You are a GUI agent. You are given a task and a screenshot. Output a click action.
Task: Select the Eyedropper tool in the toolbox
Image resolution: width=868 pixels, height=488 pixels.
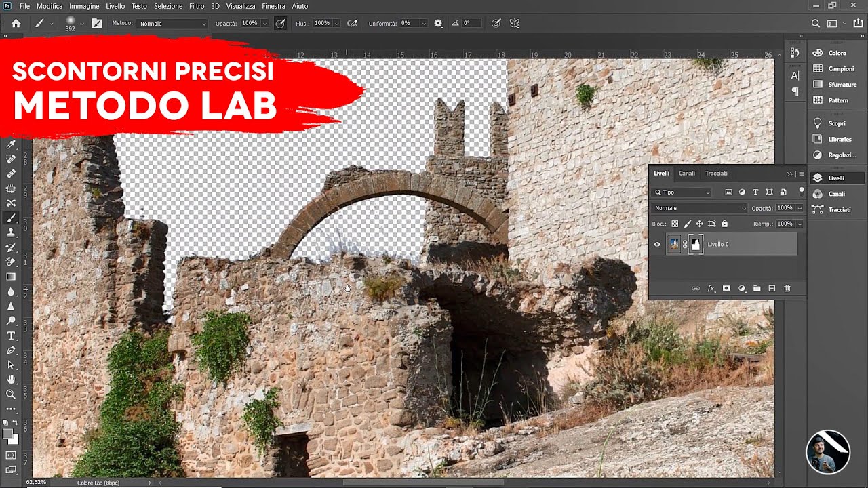11,144
